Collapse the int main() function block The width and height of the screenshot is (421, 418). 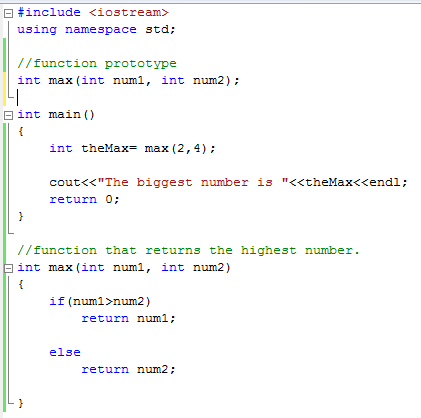click(x=8, y=115)
